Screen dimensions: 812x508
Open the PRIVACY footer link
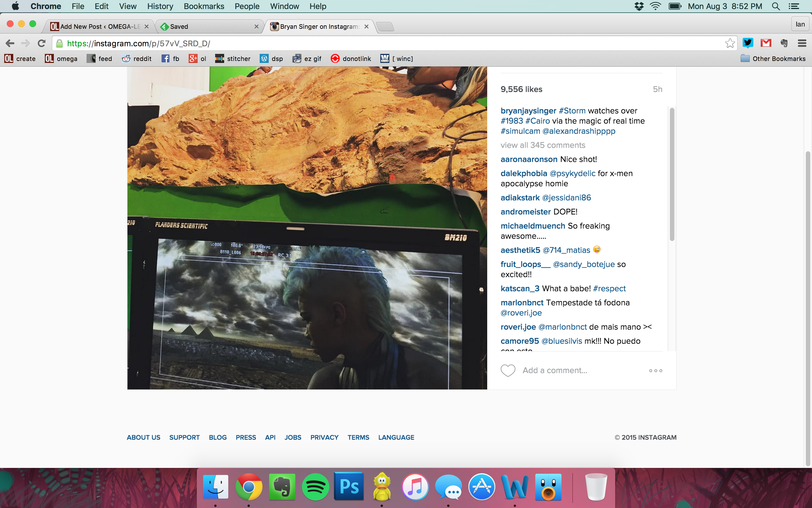(x=324, y=437)
